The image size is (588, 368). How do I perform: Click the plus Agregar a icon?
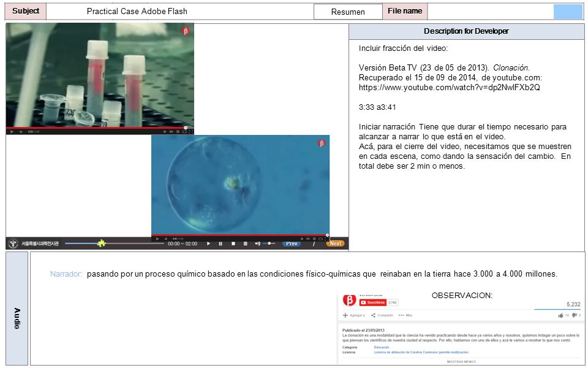tap(345, 315)
